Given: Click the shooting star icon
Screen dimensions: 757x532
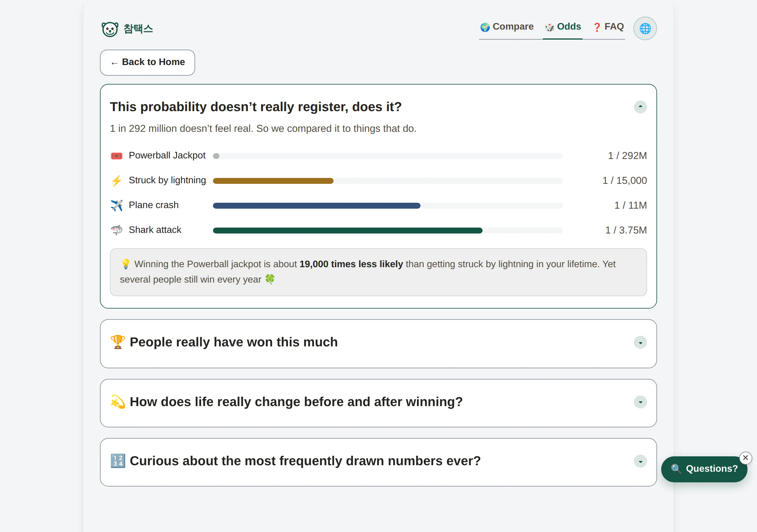Looking at the screenshot, I should 118,402.
